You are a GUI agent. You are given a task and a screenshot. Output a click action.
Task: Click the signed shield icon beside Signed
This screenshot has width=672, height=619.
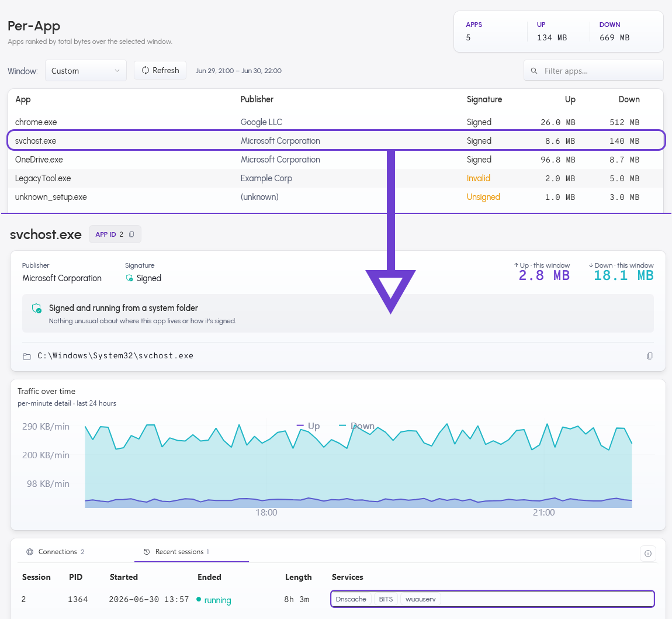[x=129, y=278]
